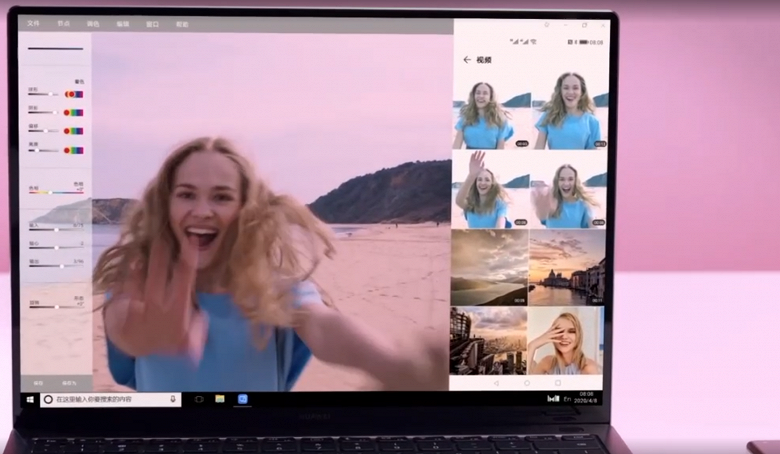Click the blue app icon in the taskbar

[x=242, y=399]
